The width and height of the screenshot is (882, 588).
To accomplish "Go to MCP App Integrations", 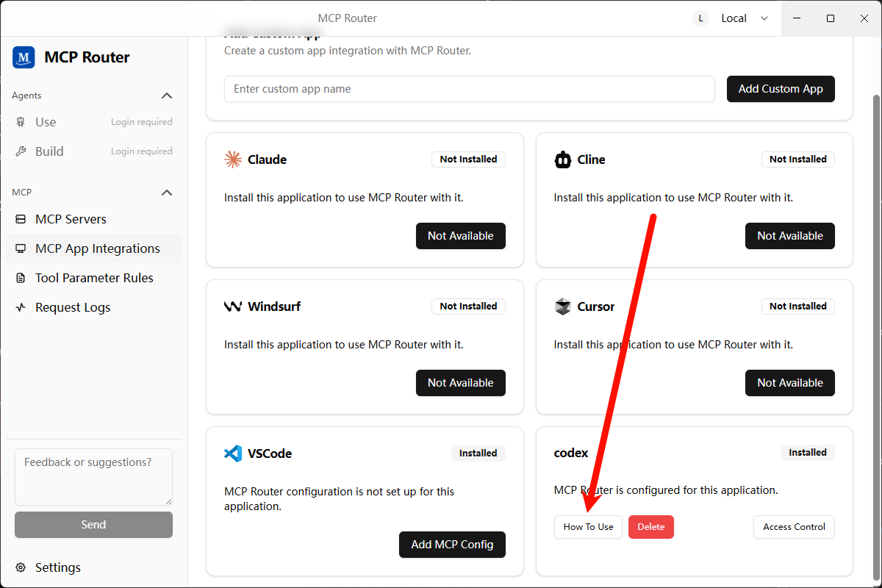I will [97, 248].
